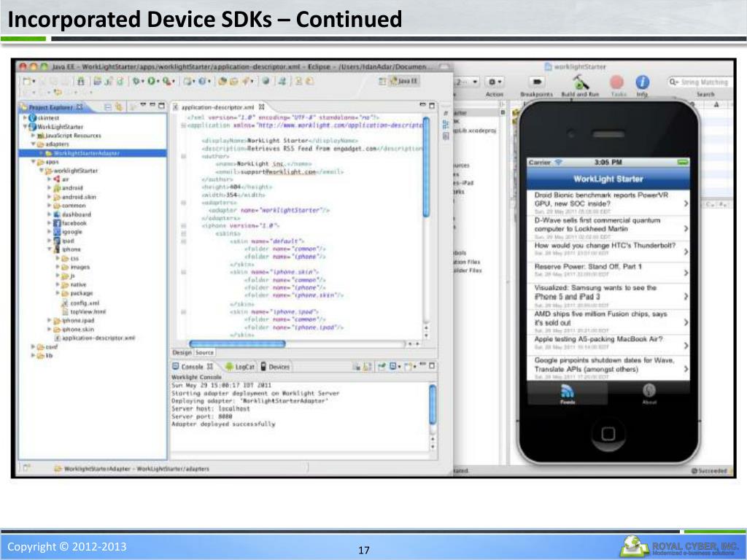Select the images folder
The image size is (747, 560).
click(x=76, y=267)
